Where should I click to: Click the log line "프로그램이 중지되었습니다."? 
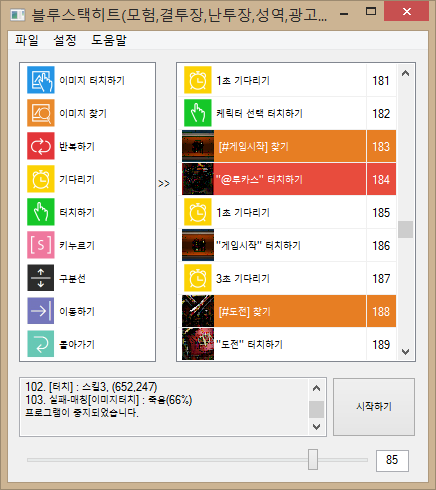point(82,413)
